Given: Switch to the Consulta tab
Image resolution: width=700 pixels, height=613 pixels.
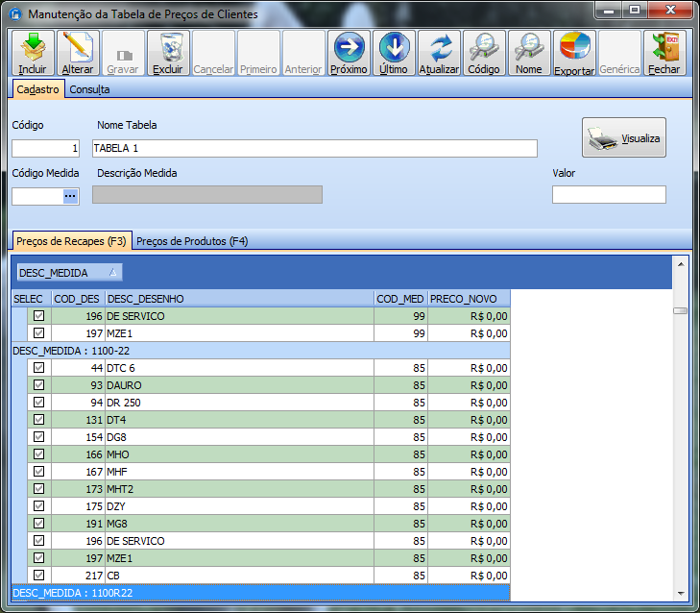Looking at the screenshot, I should pos(89,89).
